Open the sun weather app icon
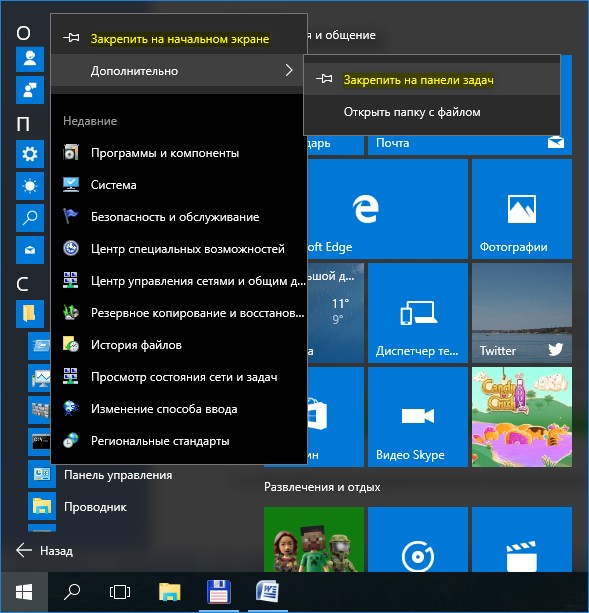589x613 pixels. 30,186
